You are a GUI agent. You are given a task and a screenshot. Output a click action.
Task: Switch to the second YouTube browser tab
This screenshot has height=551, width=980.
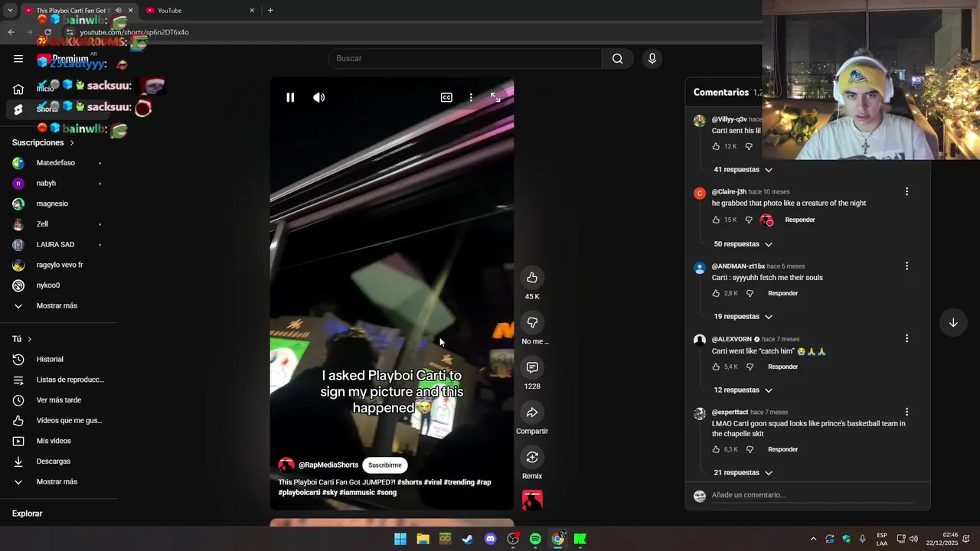199,10
